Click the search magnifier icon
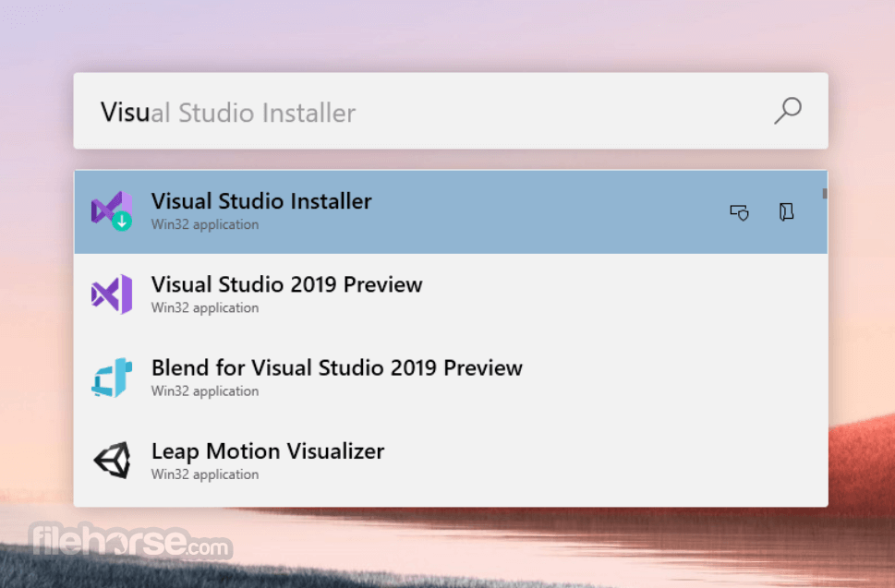 [788, 111]
